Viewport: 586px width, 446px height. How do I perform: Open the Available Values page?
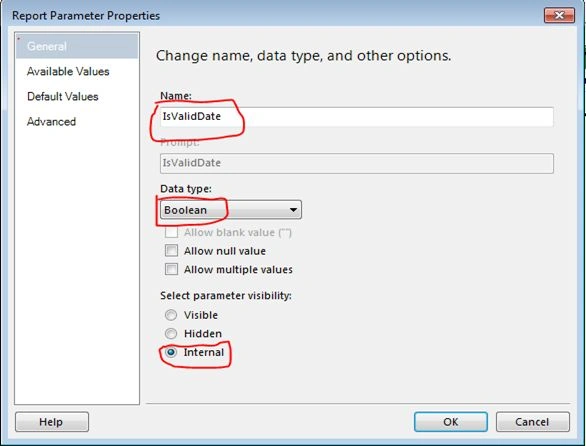[68, 71]
